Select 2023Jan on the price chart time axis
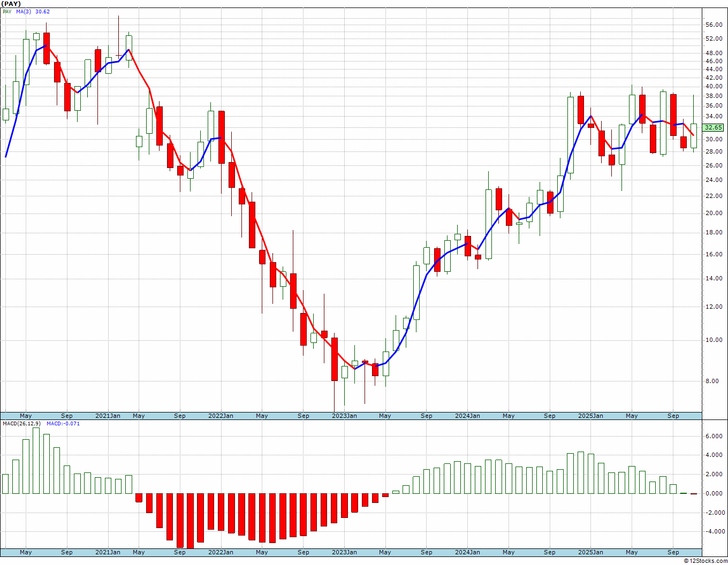The width and height of the screenshot is (728, 565). [344, 416]
